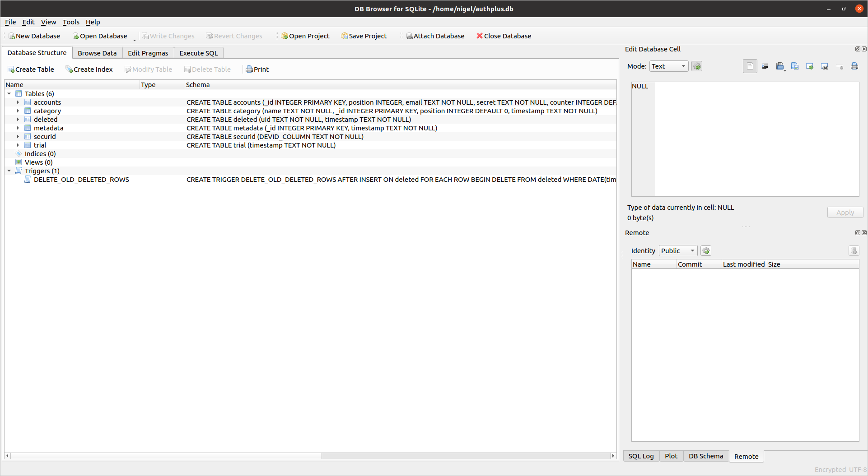Click the push database icon in the Remote panel

[x=854, y=251]
